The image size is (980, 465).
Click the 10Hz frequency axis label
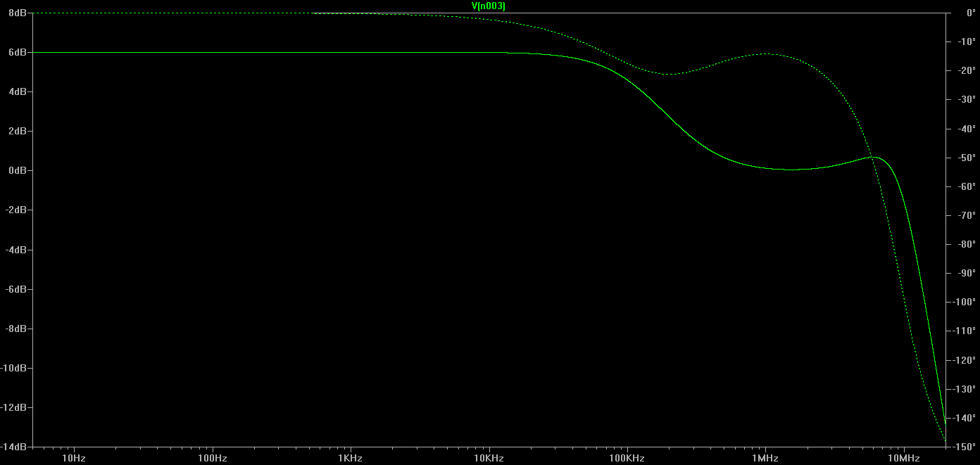coord(74,458)
